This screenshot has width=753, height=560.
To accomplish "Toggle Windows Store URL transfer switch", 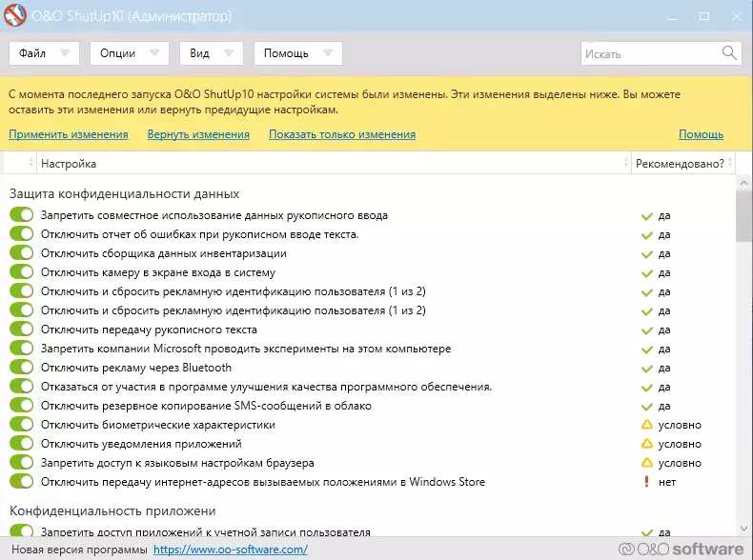I will click(21, 481).
